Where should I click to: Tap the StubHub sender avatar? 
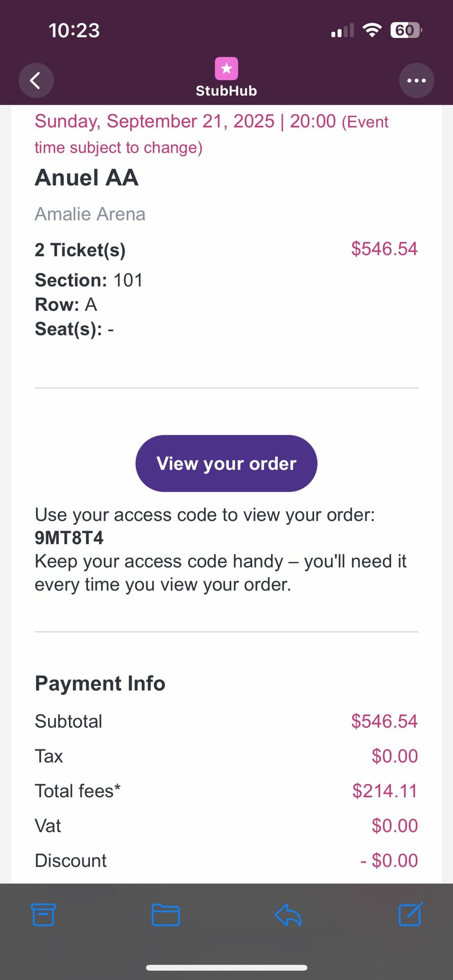click(x=226, y=69)
